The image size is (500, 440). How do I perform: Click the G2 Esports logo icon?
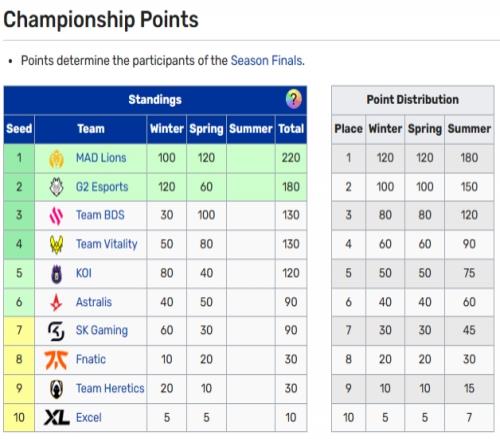tap(56, 187)
